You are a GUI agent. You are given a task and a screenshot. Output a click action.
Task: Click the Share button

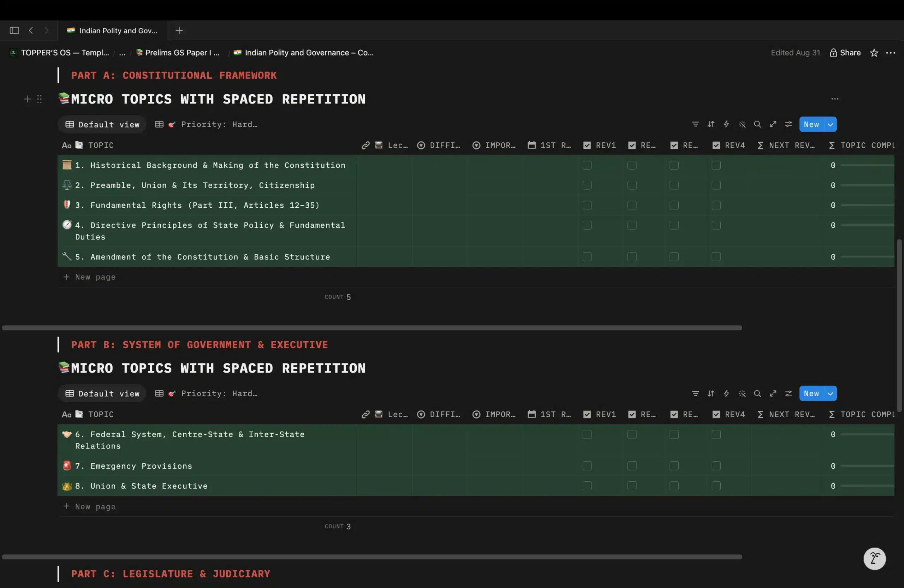(845, 53)
